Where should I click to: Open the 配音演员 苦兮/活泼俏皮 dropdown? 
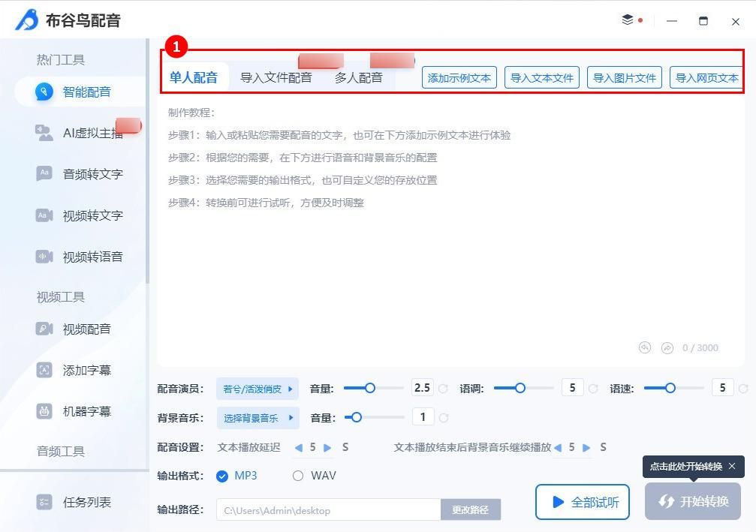pyautogui.click(x=258, y=389)
